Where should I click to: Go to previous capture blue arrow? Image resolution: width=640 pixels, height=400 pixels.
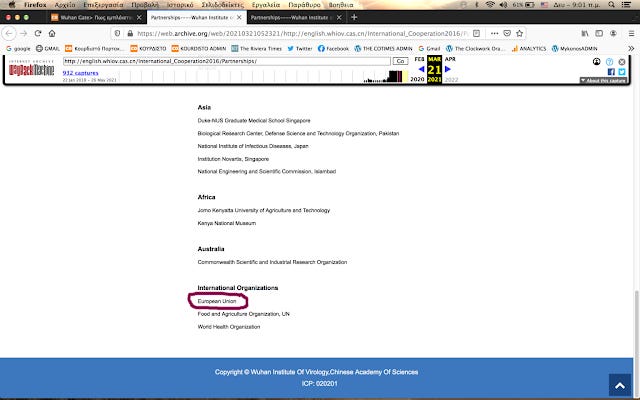tap(421, 69)
